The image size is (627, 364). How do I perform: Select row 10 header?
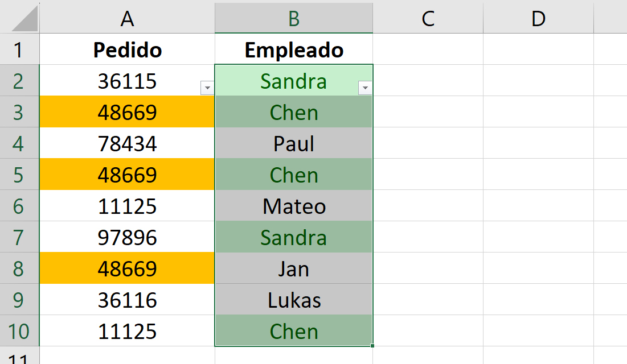tap(19, 331)
